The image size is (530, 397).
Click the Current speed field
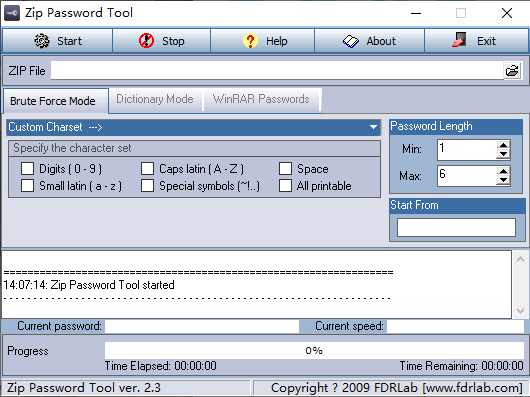click(455, 326)
